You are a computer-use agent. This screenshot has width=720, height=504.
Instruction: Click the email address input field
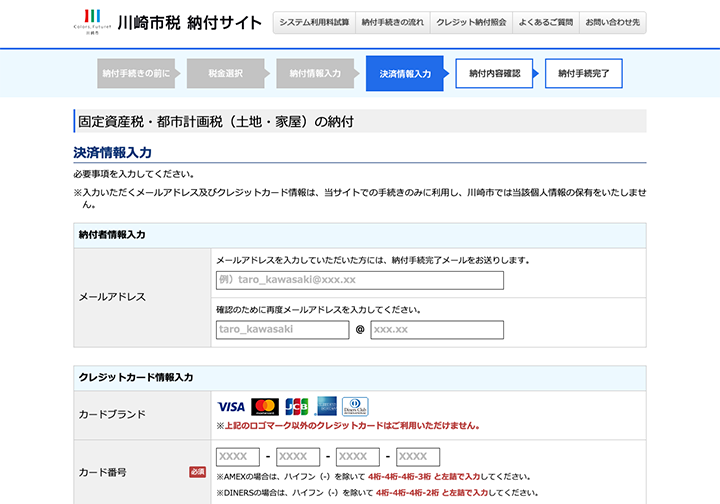tap(359, 280)
